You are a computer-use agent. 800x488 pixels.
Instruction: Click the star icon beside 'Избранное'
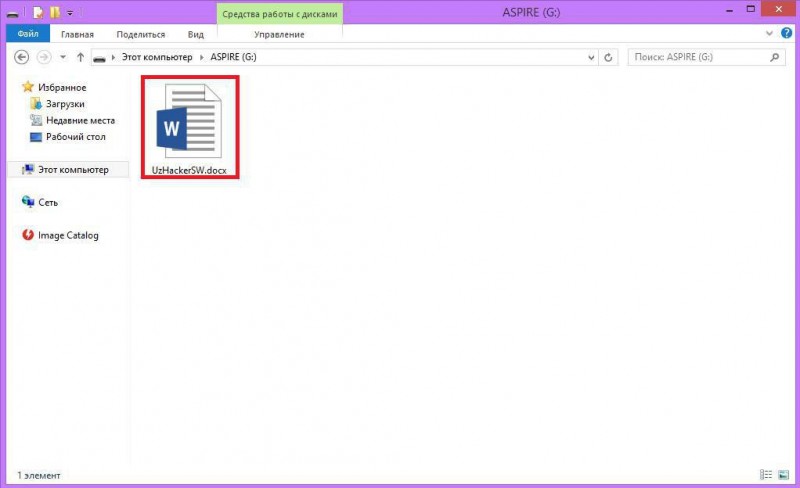[28, 87]
